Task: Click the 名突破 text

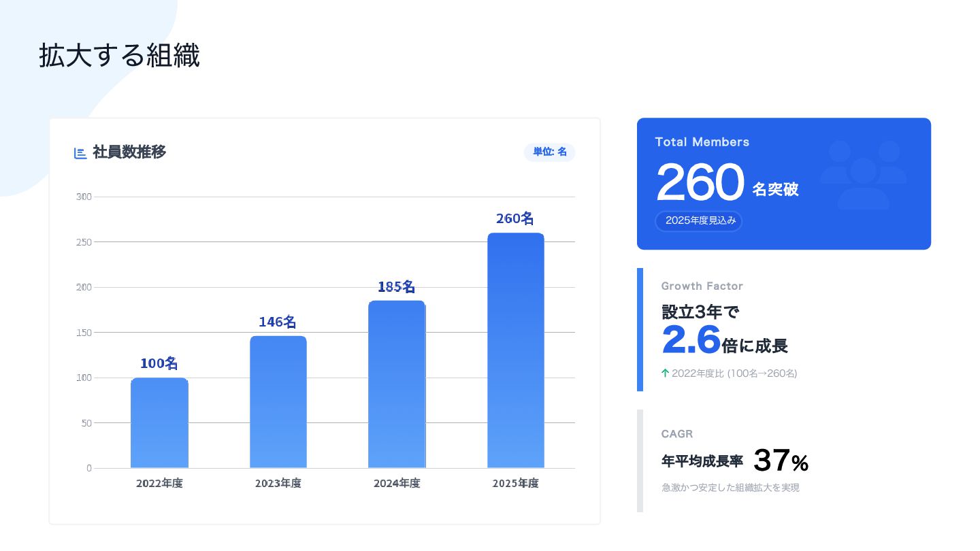Action: [775, 190]
